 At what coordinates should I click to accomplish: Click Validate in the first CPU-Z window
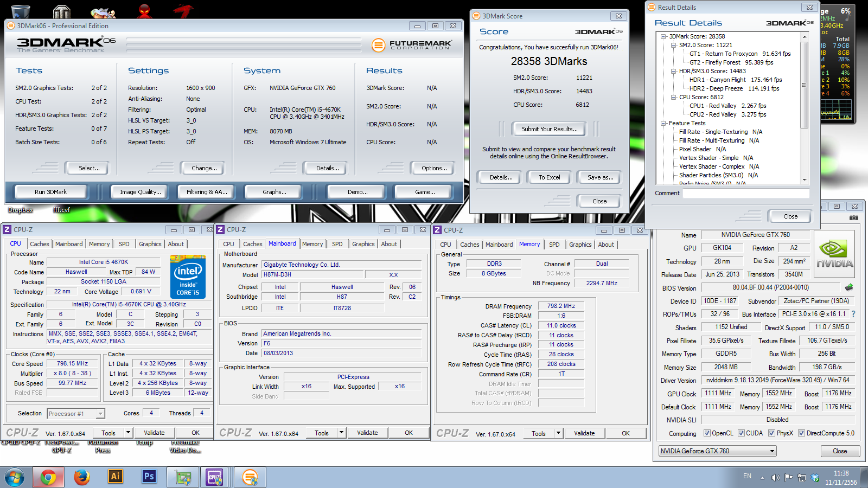coord(154,433)
